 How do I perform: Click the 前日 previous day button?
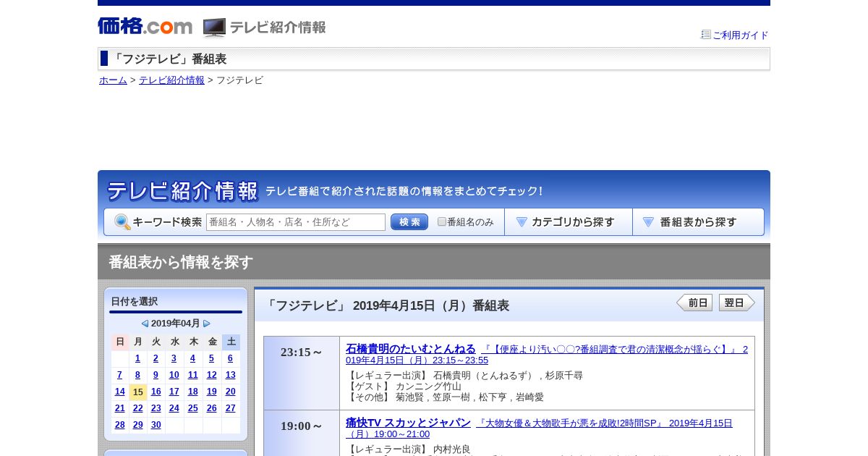tap(694, 303)
